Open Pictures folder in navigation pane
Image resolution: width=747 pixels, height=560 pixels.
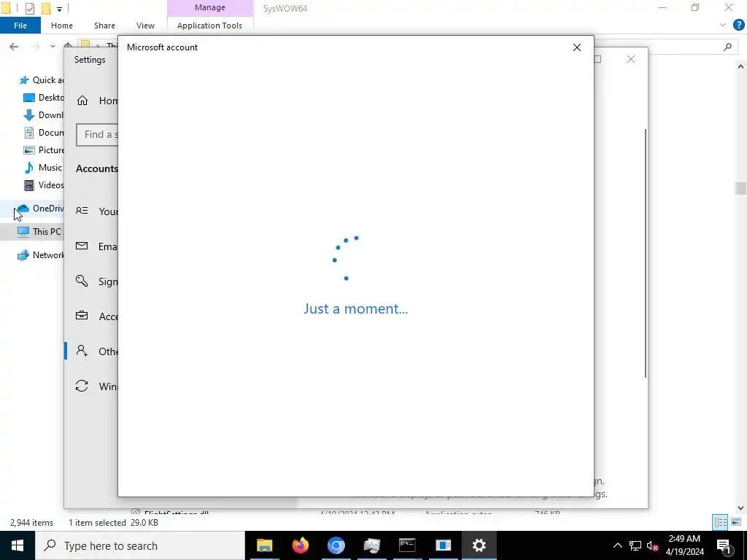pos(43,150)
